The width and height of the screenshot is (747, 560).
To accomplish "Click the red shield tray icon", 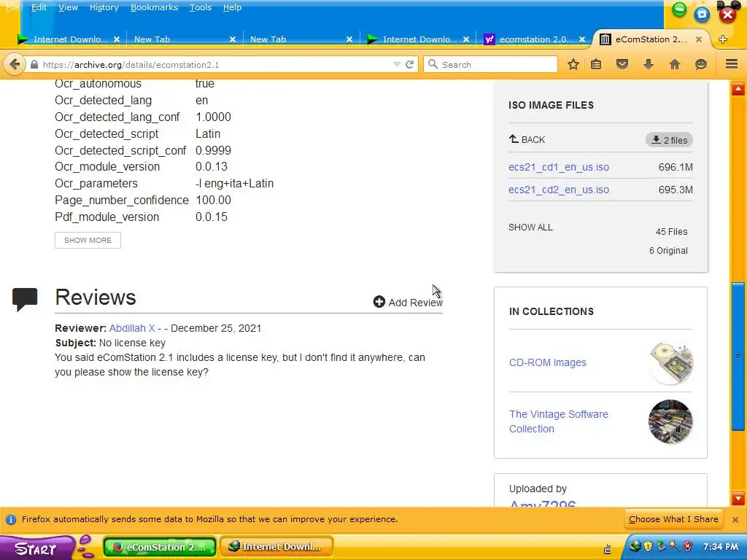I will pos(687,546).
